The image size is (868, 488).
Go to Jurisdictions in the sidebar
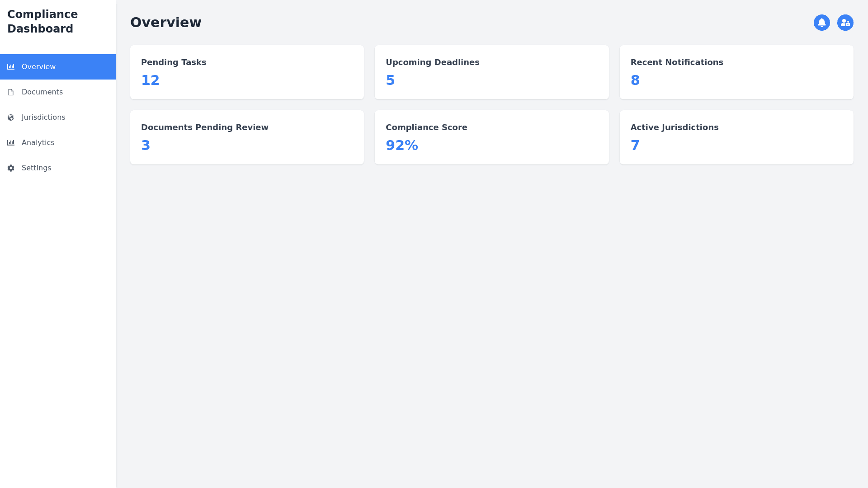click(43, 117)
